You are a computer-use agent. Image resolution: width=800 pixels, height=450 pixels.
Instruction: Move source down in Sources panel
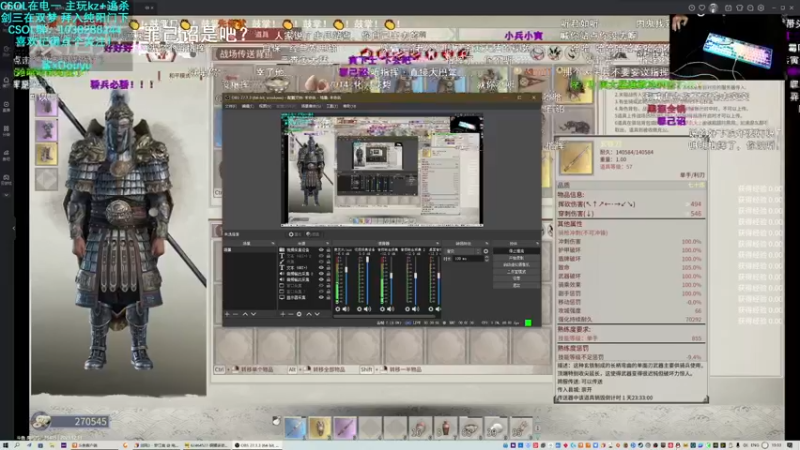click(317, 314)
